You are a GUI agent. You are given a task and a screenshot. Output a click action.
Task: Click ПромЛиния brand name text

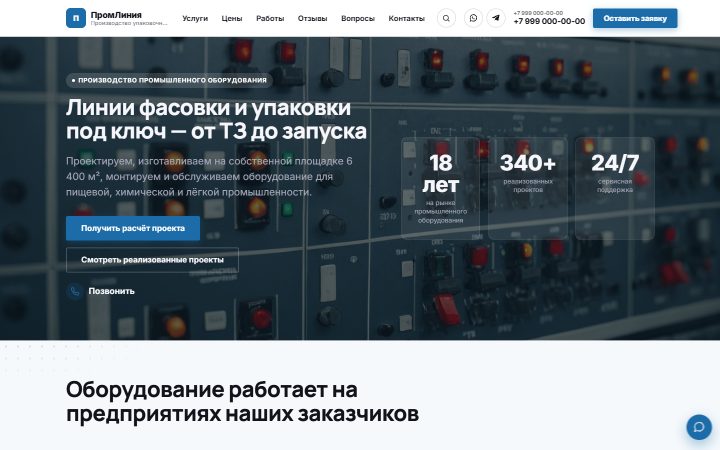[116, 15]
